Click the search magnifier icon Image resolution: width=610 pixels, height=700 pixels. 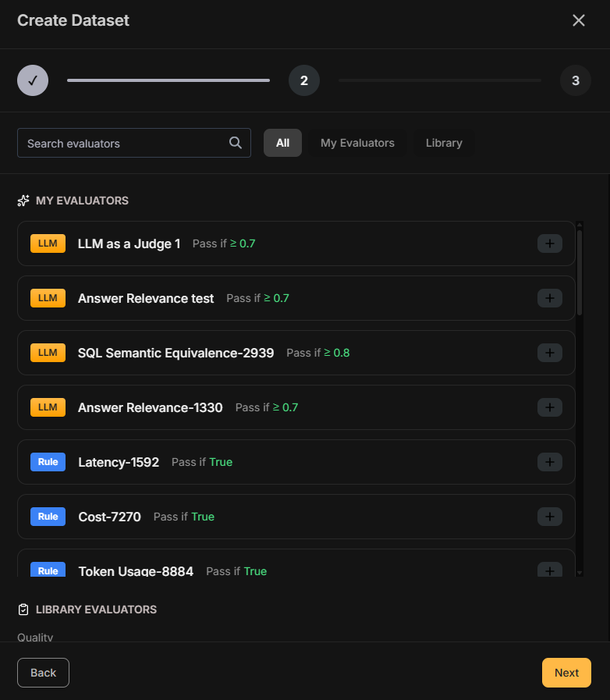(x=235, y=143)
